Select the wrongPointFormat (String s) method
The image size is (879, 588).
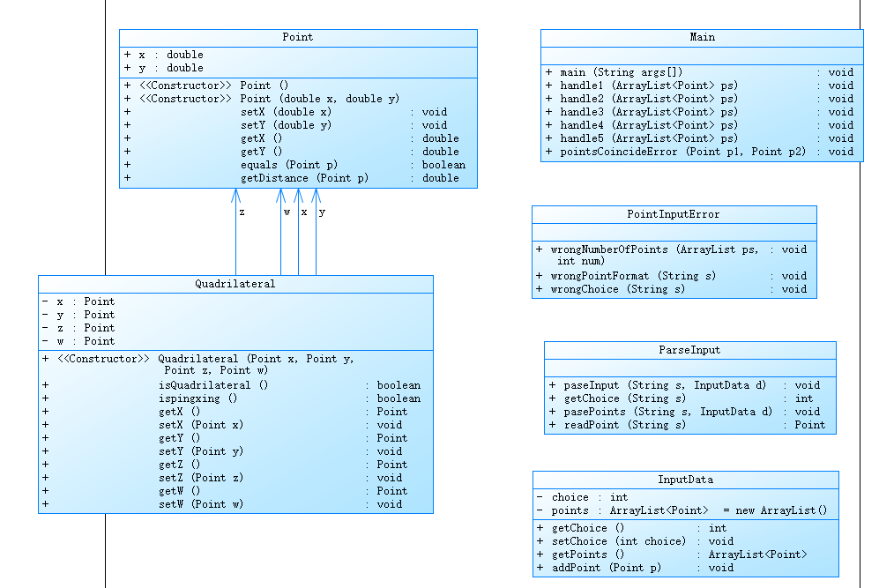point(672,276)
